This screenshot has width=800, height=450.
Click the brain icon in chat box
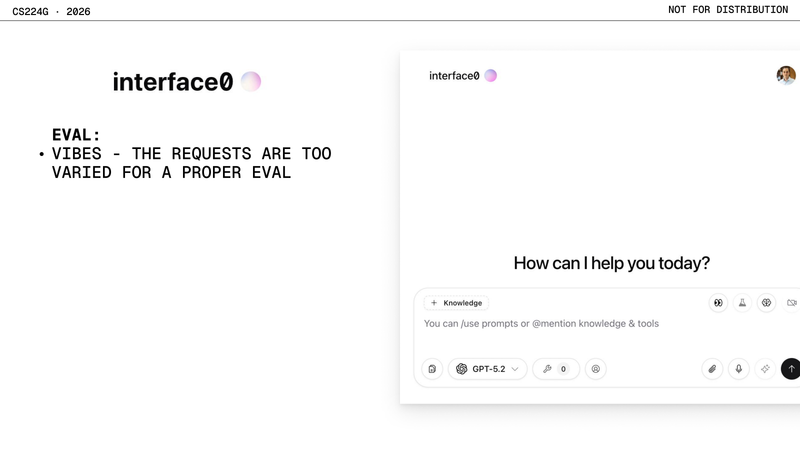tap(767, 303)
